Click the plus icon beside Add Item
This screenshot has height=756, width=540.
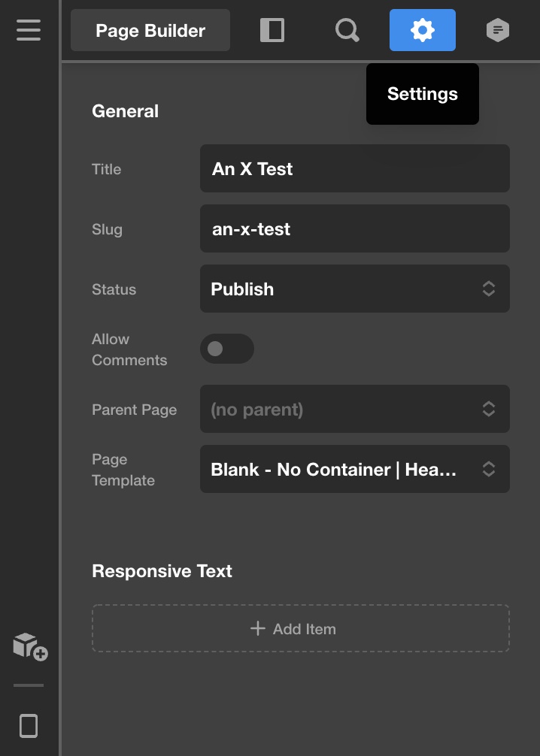click(258, 628)
